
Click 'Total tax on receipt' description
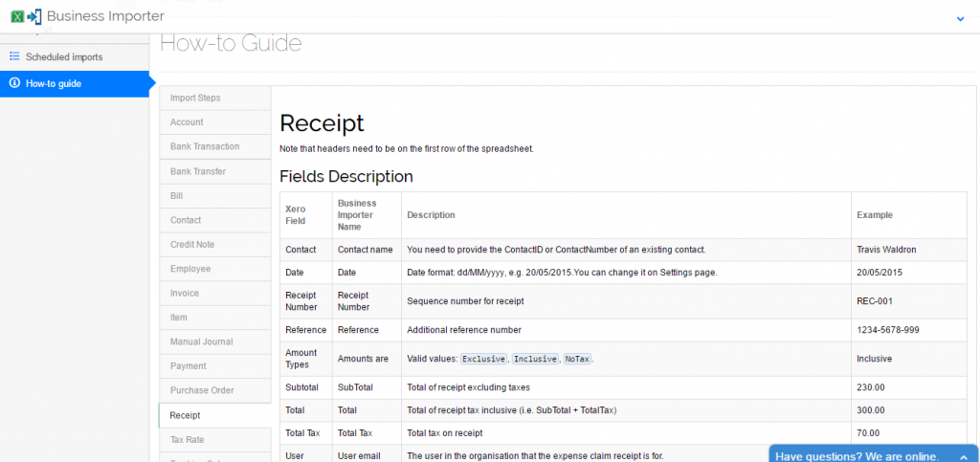pyautogui.click(x=444, y=433)
